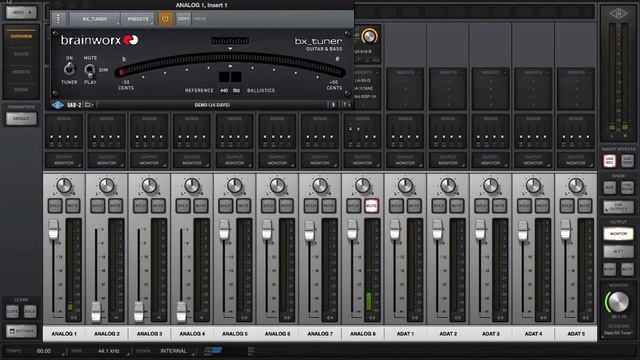Click the ANALOG 1 pan knob

(x=64, y=186)
